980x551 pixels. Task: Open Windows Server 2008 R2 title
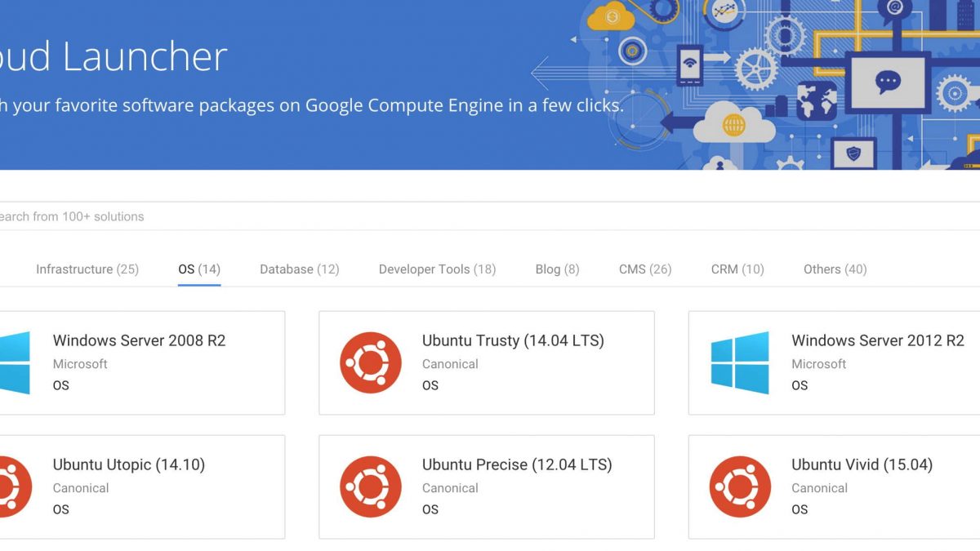139,340
